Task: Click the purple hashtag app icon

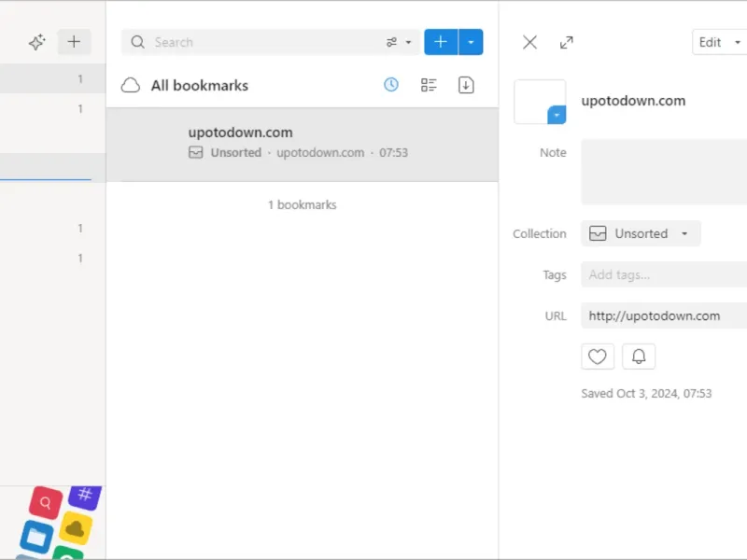Action: coord(85,497)
